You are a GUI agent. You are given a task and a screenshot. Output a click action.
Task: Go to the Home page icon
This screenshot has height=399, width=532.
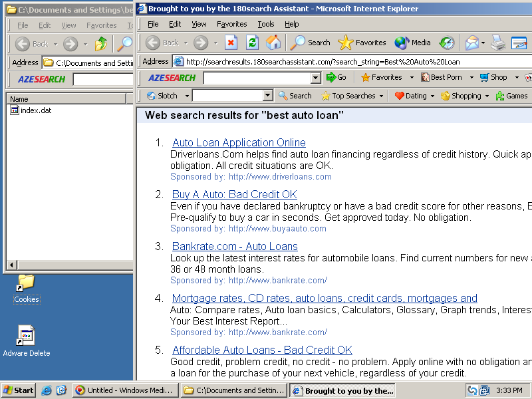(273, 43)
